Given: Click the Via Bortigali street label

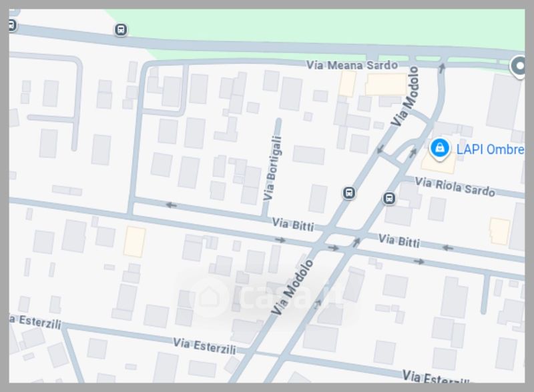Looking at the screenshot, I should click(273, 168).
